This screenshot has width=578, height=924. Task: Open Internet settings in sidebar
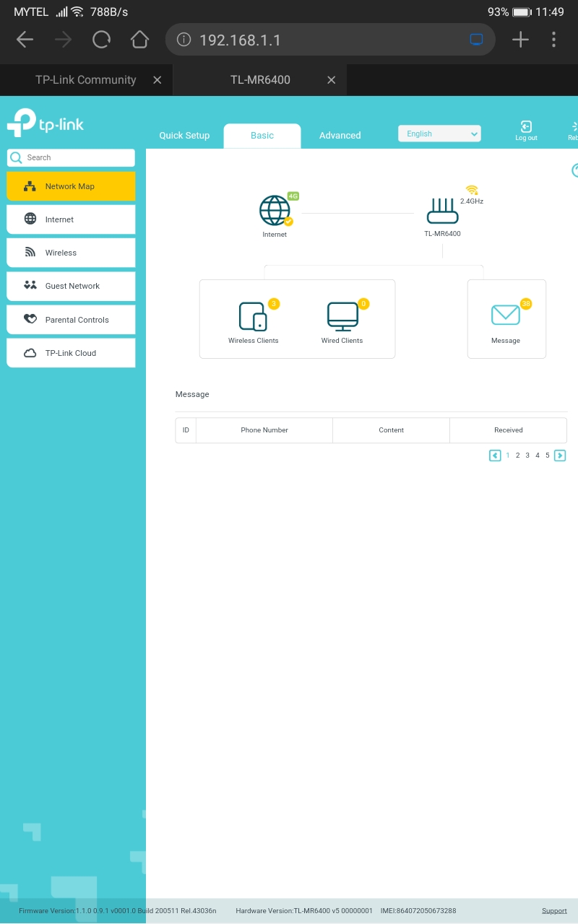click(x=71, y=219)
